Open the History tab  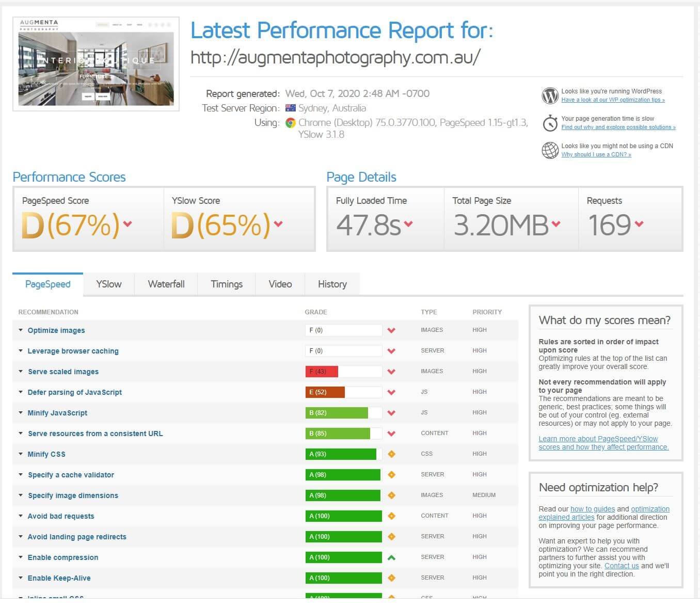tap(332, 284)
